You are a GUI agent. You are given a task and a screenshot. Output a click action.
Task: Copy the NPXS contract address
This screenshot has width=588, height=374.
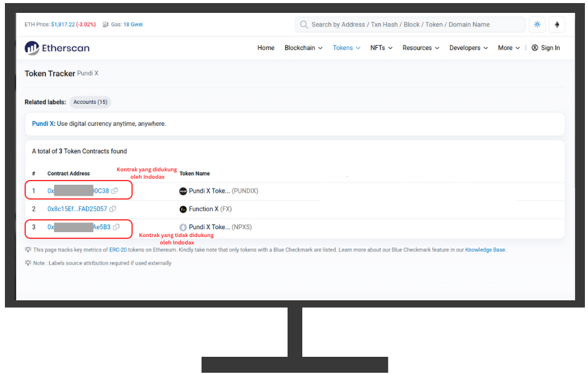(116, 227)
